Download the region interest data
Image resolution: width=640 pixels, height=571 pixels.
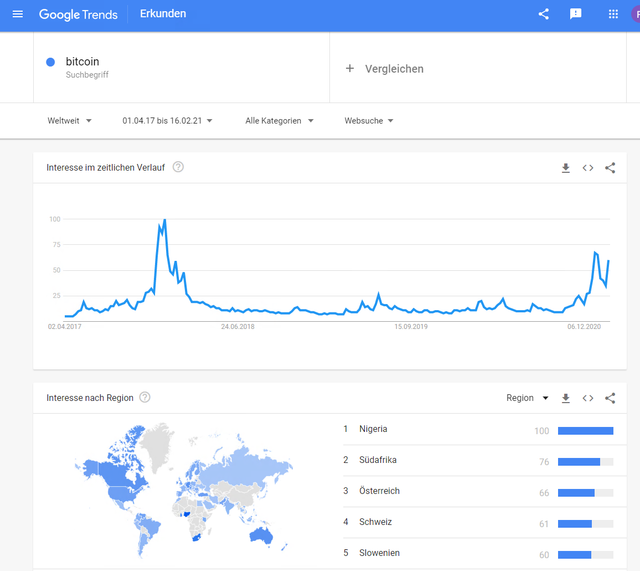pos(565,398)
